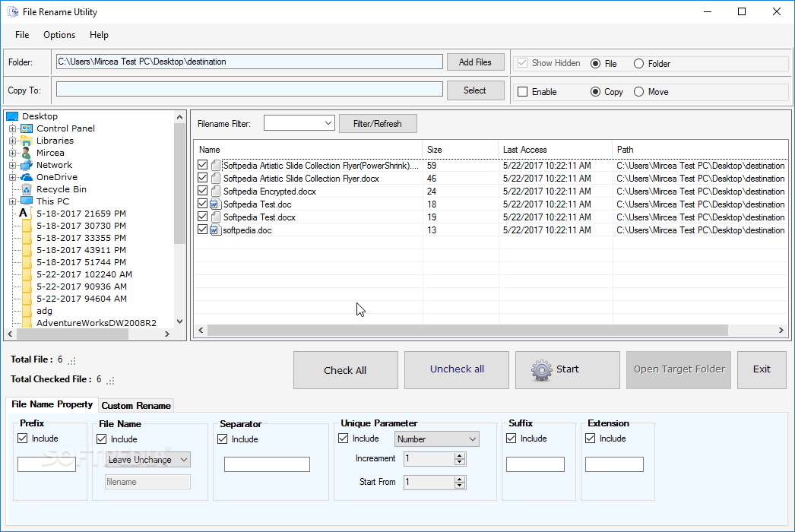Select the Move radio button
The image size is (795, 532).
pyautogui.click(x=638, y=92)
